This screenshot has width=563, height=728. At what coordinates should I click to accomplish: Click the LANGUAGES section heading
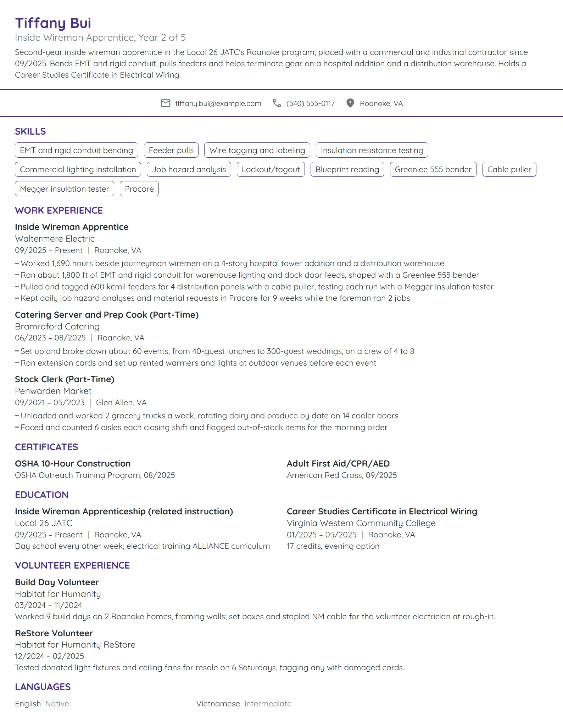(x=43, y=687)
